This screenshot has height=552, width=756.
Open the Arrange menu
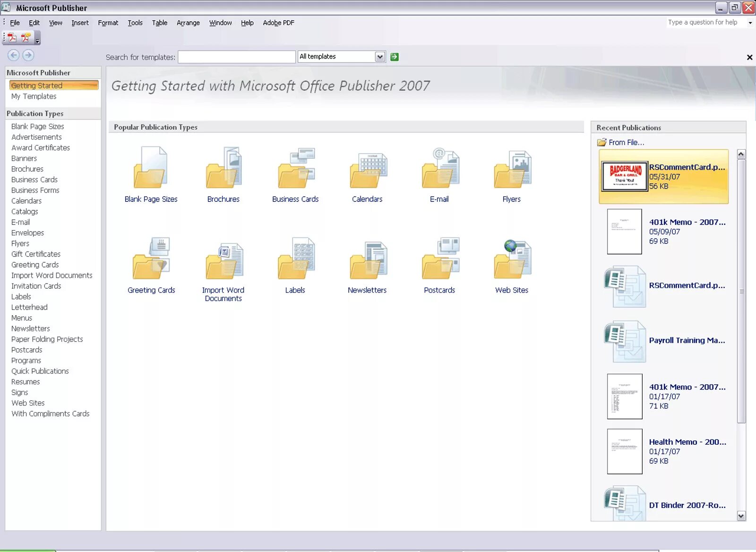pyautogui.click(x=188, y=23)
